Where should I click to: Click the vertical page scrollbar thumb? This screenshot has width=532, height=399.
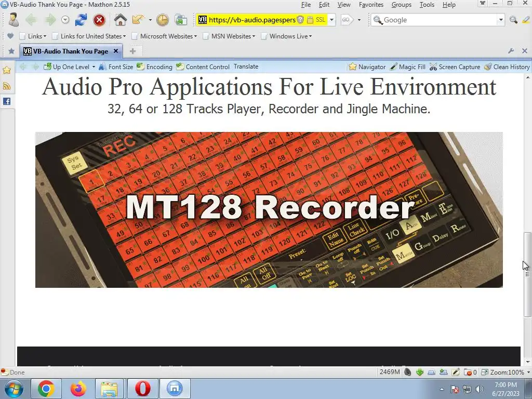[x=527, y=274]
